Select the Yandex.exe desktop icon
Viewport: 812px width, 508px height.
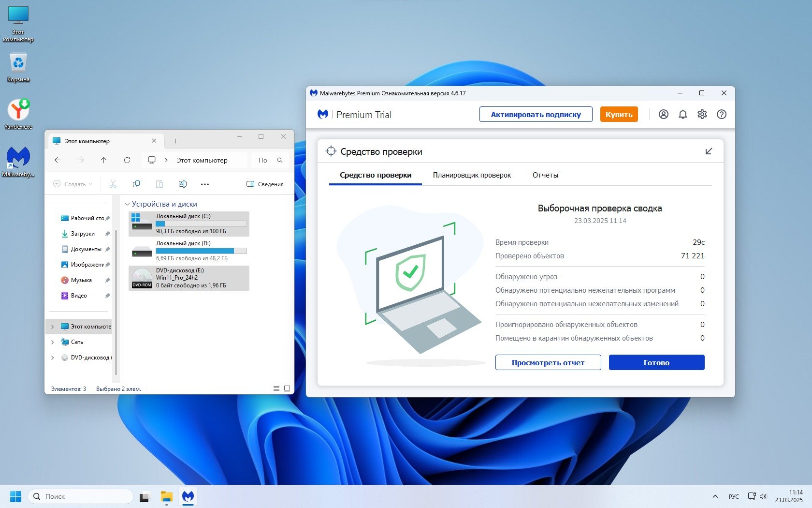point(18,114)
